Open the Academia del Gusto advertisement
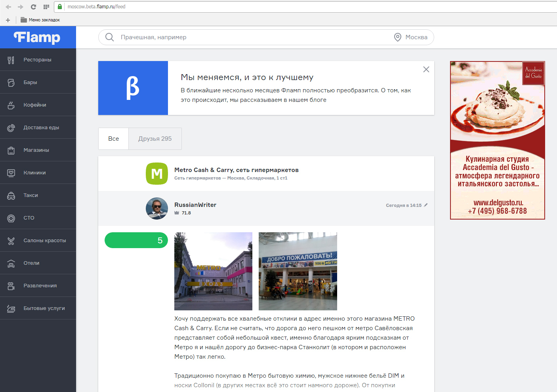The image size is (557, 392). click(498, 140)
